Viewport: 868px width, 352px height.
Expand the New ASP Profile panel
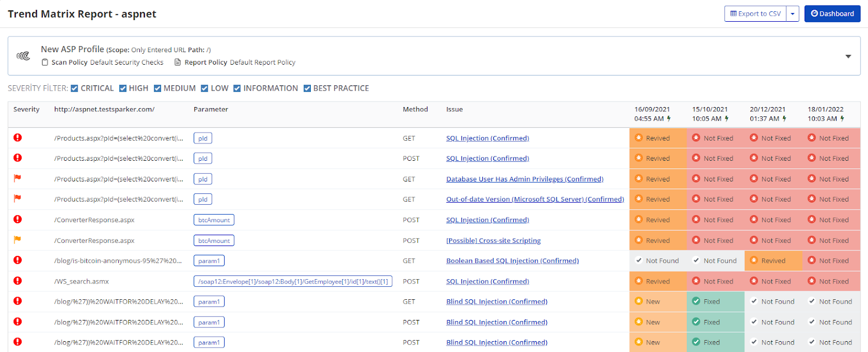[x=848, y=56]
